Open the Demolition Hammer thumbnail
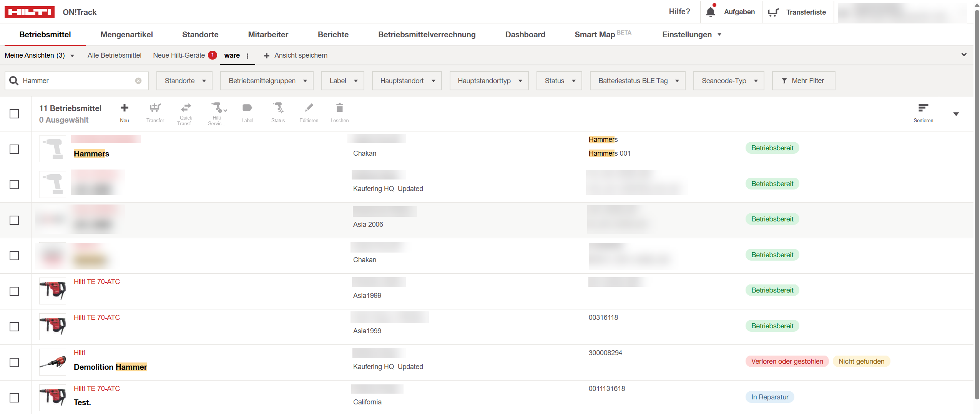The width and height of the screenshot is (980, 414). (53, 362)
